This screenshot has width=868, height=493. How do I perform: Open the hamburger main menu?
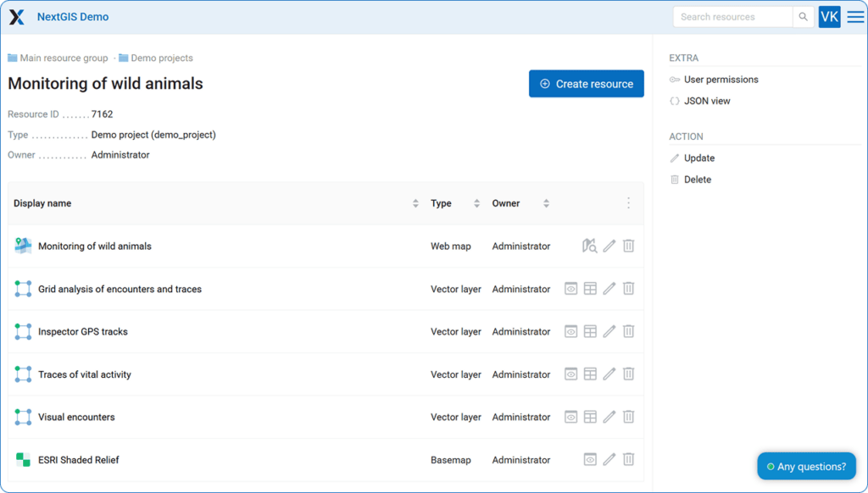(855, 17)
